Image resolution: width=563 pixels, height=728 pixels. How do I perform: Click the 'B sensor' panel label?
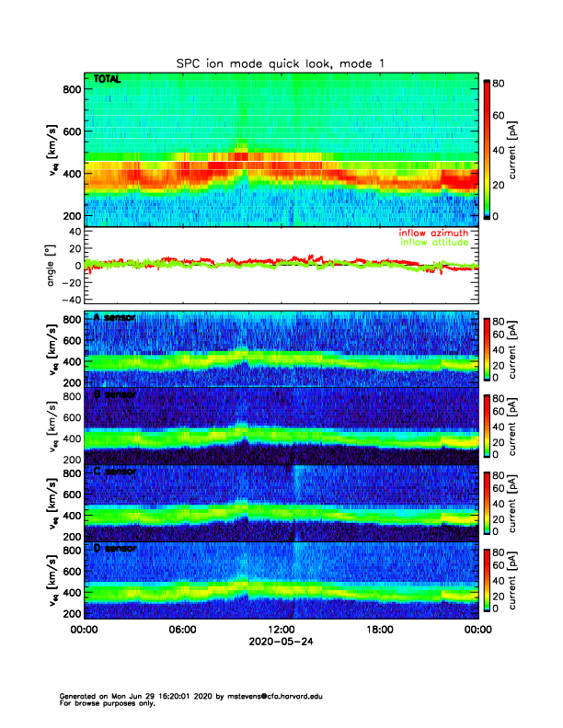pyautogui.click(x=114, y=394)
